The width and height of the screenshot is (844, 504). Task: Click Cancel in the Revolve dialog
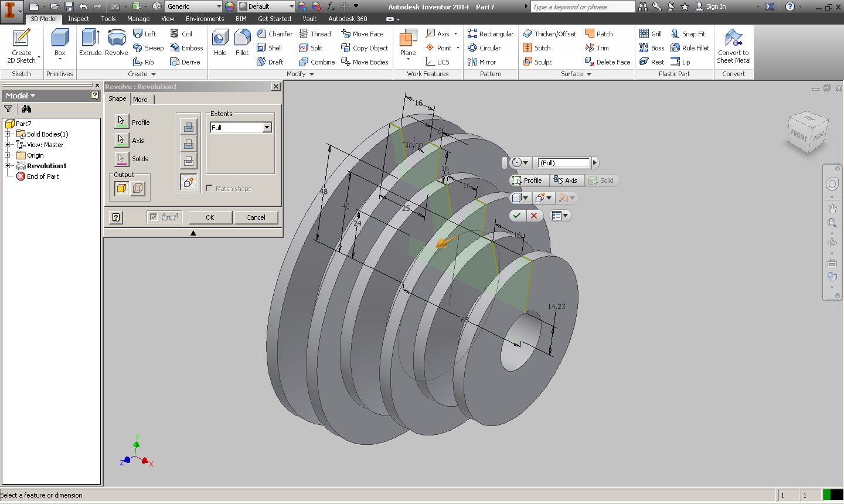point(256,217)
